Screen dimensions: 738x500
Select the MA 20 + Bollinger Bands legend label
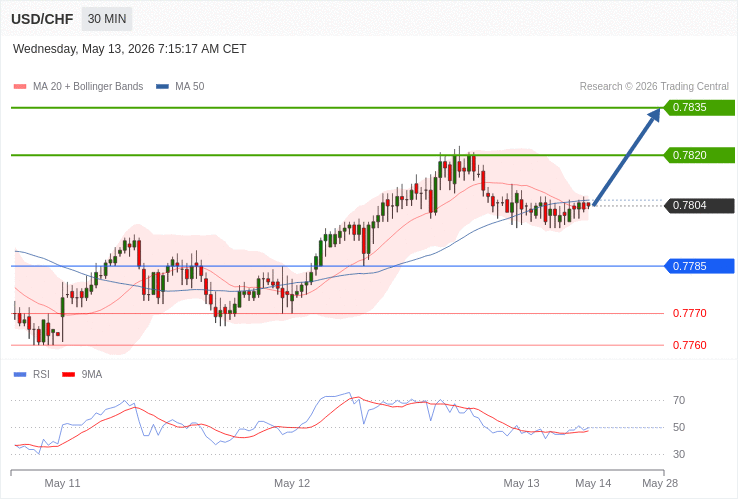click(88, 87)
